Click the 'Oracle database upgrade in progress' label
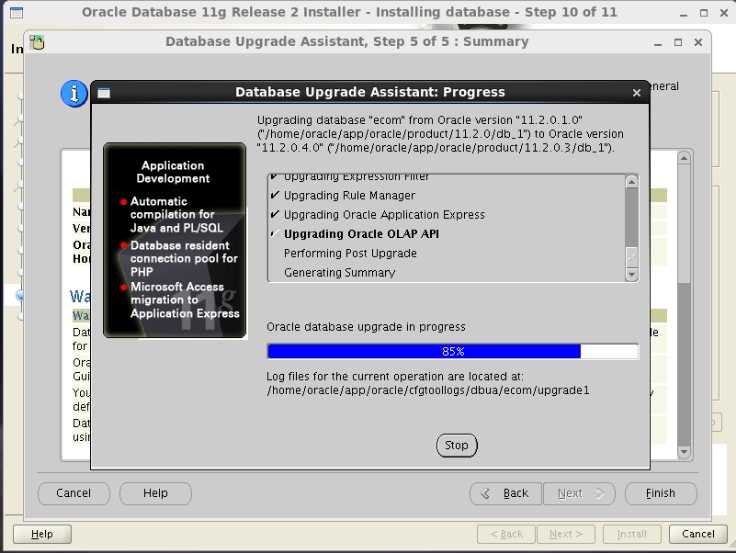This screenshot has width=736, height=554. (366, 327)
